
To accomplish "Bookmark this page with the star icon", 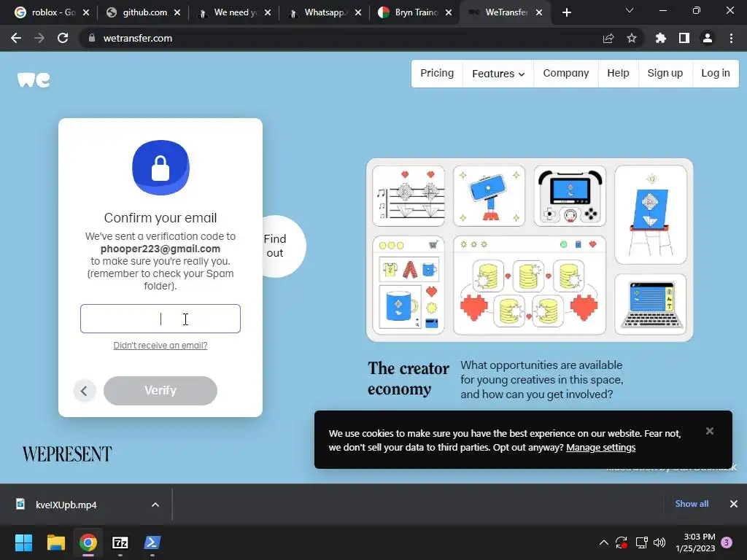I will coord(632,38).
